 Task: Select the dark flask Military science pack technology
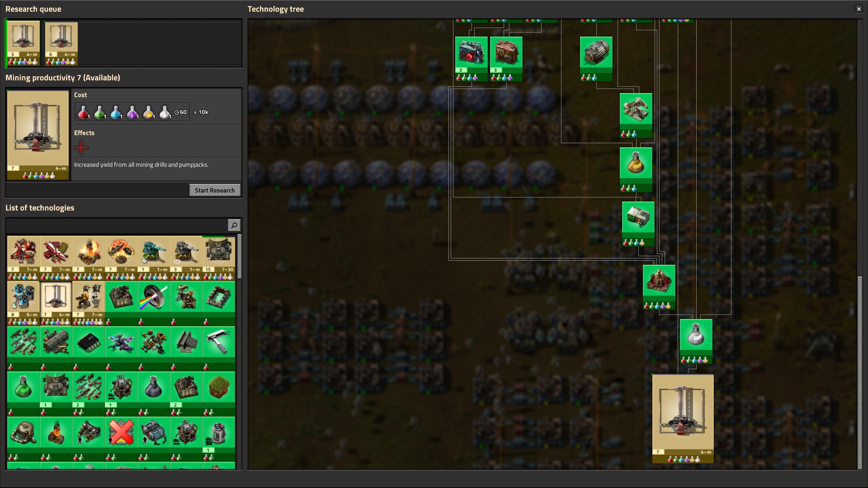[154, 393]
